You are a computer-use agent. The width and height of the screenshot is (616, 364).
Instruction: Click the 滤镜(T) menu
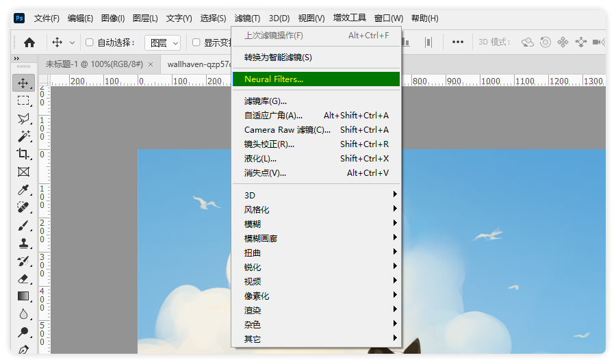click(248, 18)
